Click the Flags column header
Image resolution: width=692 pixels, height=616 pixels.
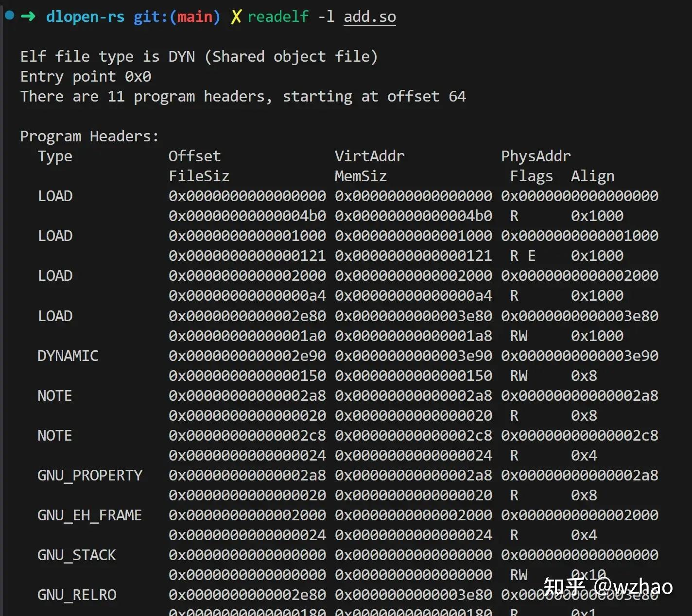pyautogui.click(x=531, y=176)
